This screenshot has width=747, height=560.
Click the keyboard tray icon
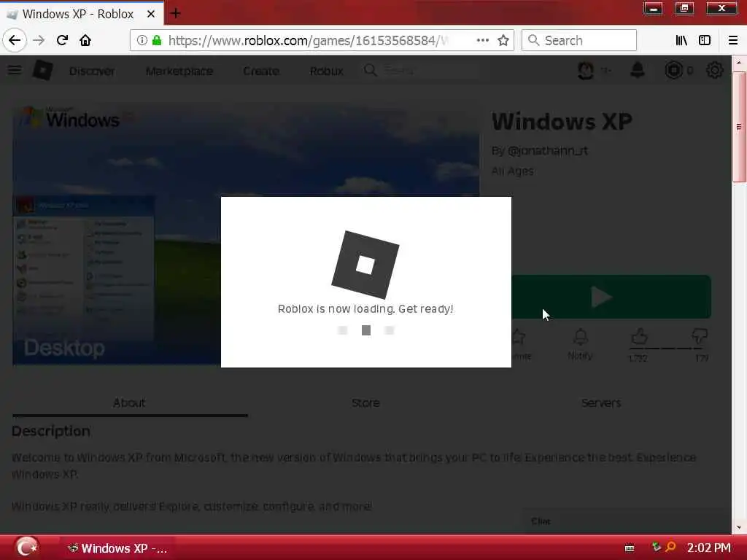pos(630,548)
